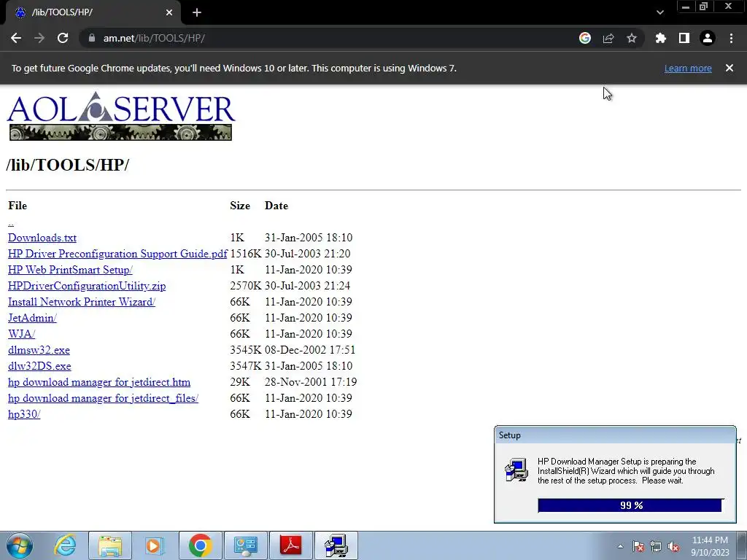Screen dimensions: 747x560
Task: Open Chrome's three-dot menu
Action: [x=731, y=38]
